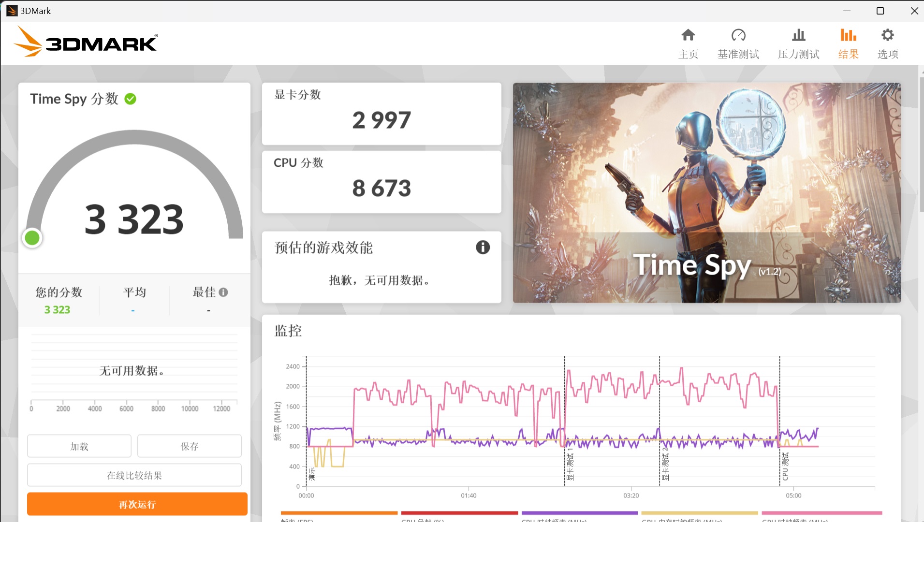
Task: Click the 保存 save button
Action: 190,446
